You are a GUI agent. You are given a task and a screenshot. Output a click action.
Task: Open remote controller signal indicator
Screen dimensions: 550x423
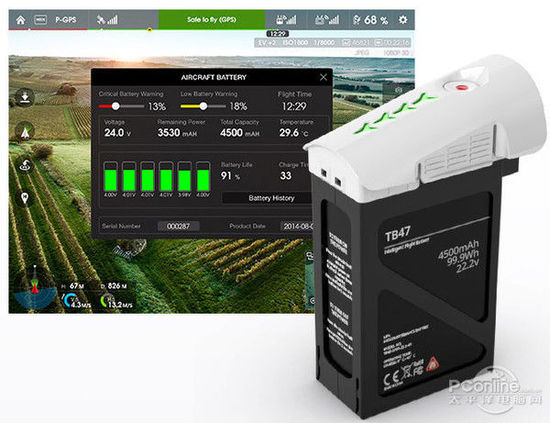pyautogui.click(x=286, y=20)
